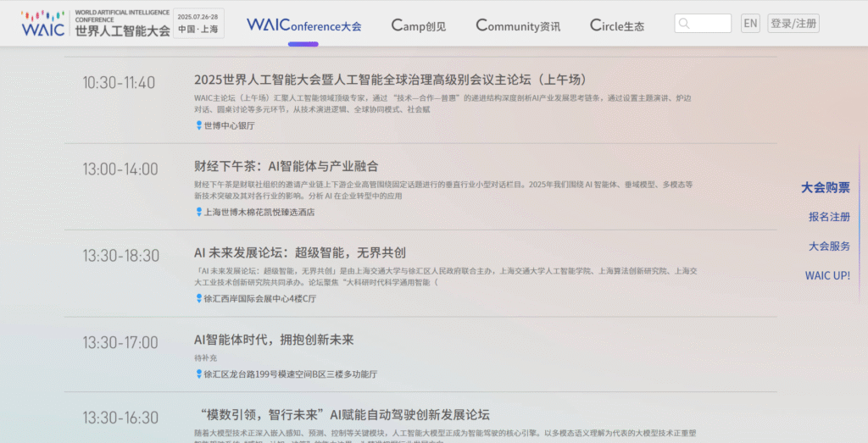This screenshot has width=868, height=443.
Task: Open the WAIConference大会 tab
Action: click(x=303, y=25)
